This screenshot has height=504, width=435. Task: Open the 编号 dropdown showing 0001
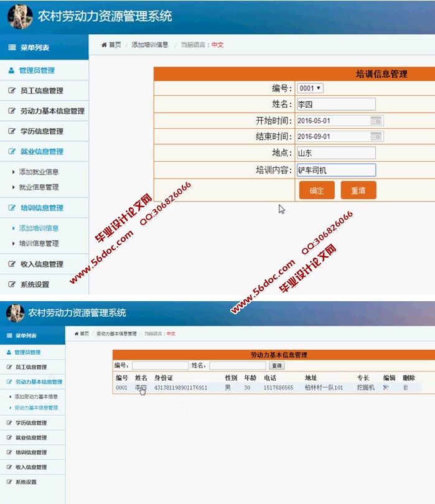310,88
